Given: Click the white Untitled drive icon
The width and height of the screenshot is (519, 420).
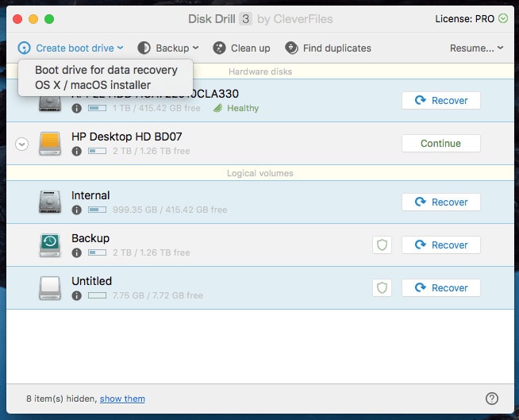Looking at the screenshot, I should [50, 287].
